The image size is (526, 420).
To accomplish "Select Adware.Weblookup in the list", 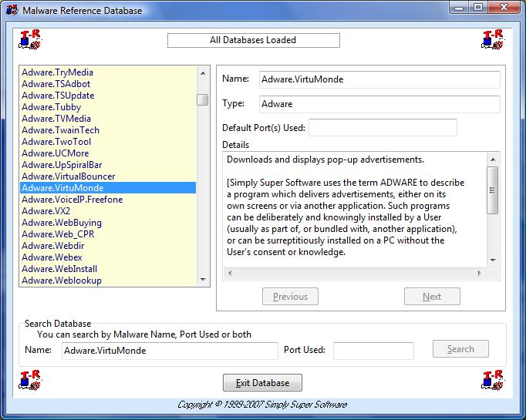I will pos(108,281).
